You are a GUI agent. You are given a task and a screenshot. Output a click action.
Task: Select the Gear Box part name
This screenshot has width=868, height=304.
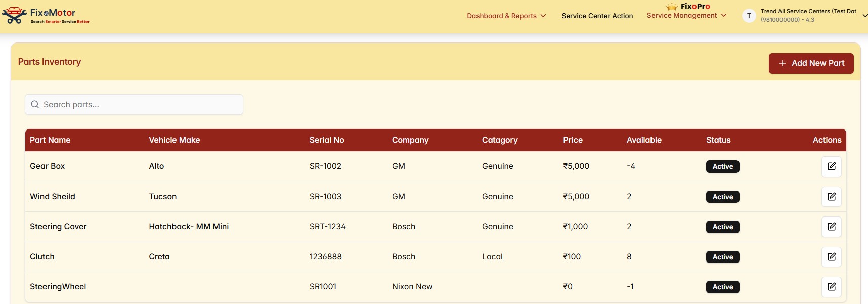47,166
